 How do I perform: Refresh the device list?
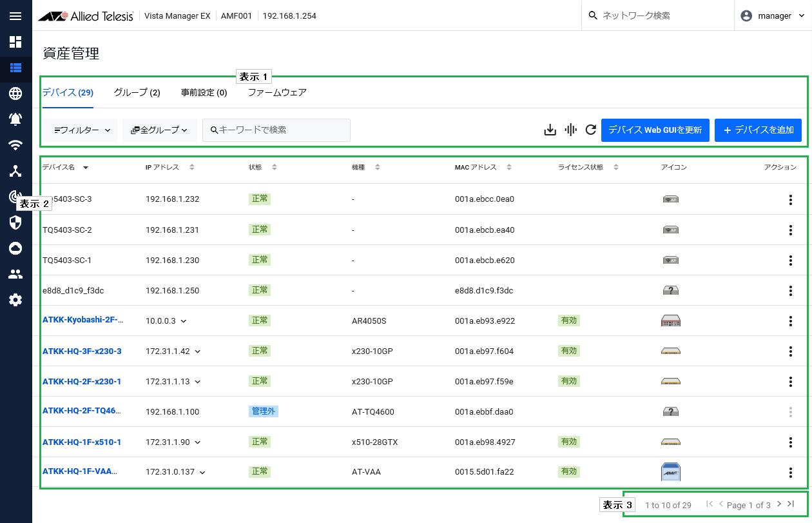(590, 130)
